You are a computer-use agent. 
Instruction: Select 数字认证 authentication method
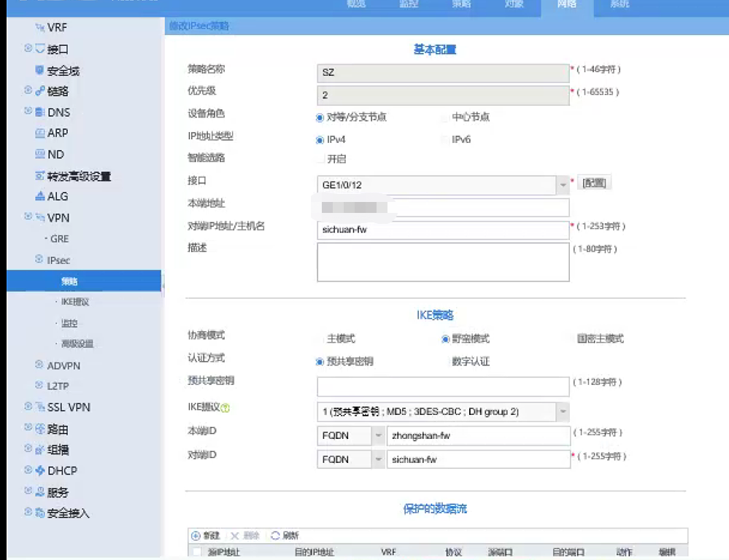(x=445, y=362)
